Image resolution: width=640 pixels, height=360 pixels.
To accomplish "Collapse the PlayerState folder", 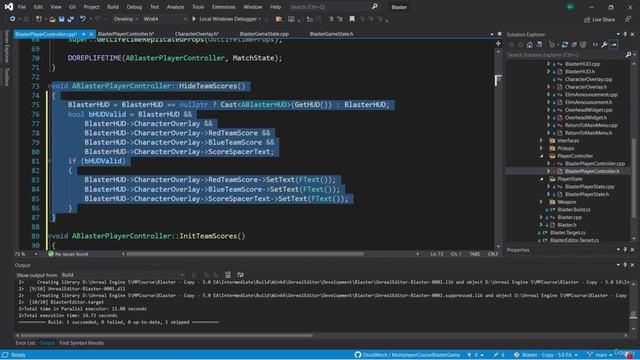I will click(x=542, y=179).
